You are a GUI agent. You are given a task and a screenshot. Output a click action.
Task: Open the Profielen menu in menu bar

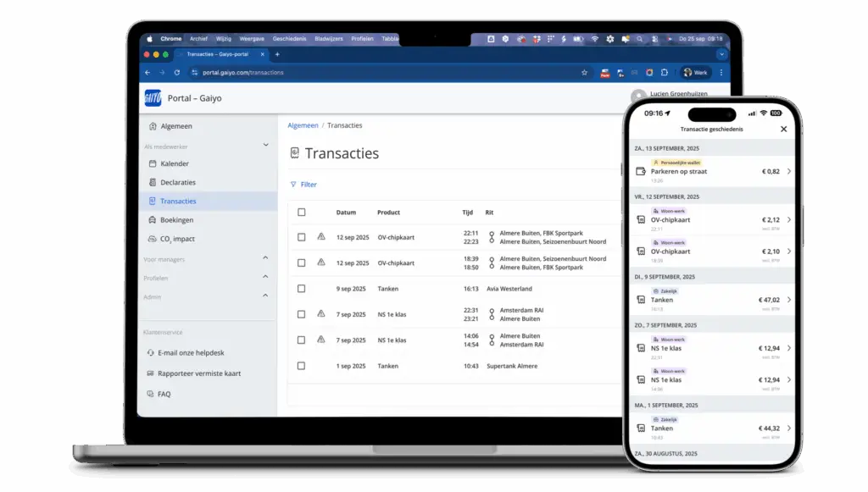point(362,39)
